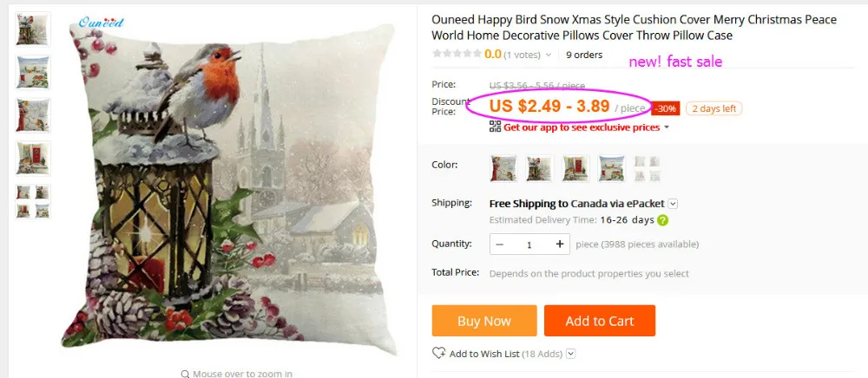868x378 pixels.
Task: Expand the exclusive app prices arrow
Action: coord(667,127)
